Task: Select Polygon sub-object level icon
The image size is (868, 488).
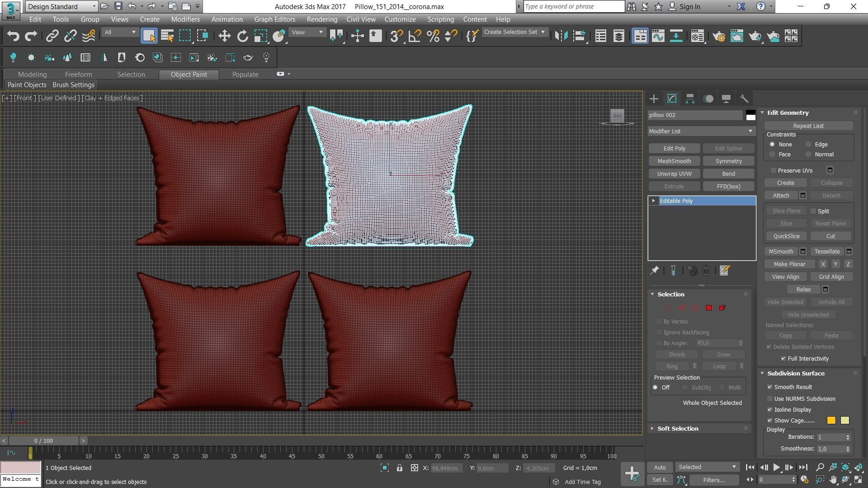Action: [x=709, y=308]
